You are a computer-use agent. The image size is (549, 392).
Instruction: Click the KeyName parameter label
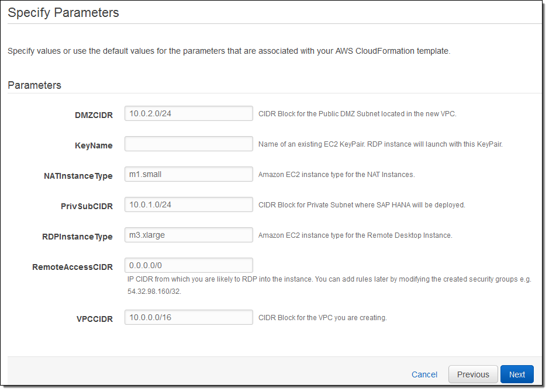point(94,145)
